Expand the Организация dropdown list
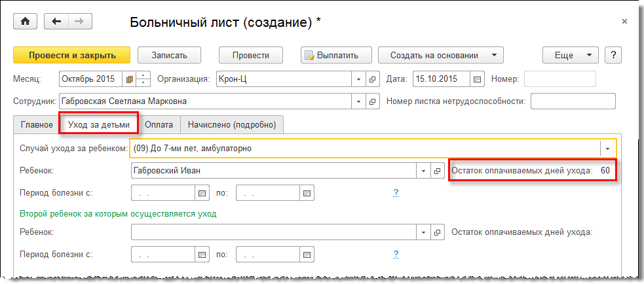The width and height of the screenshot is (644, 284). tap(358, 79)
